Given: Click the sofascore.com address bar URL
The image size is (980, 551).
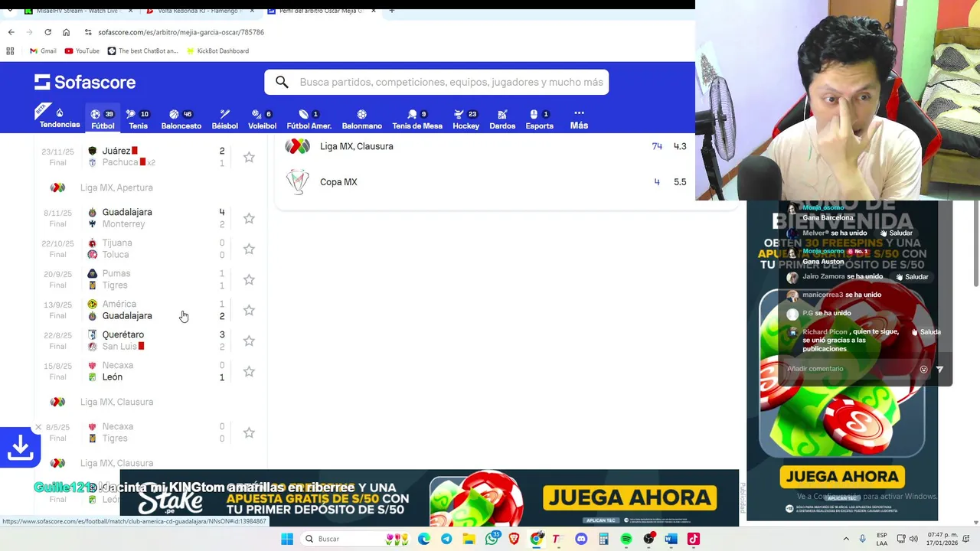Looking at the screenshot, I should tap(181, 32).
